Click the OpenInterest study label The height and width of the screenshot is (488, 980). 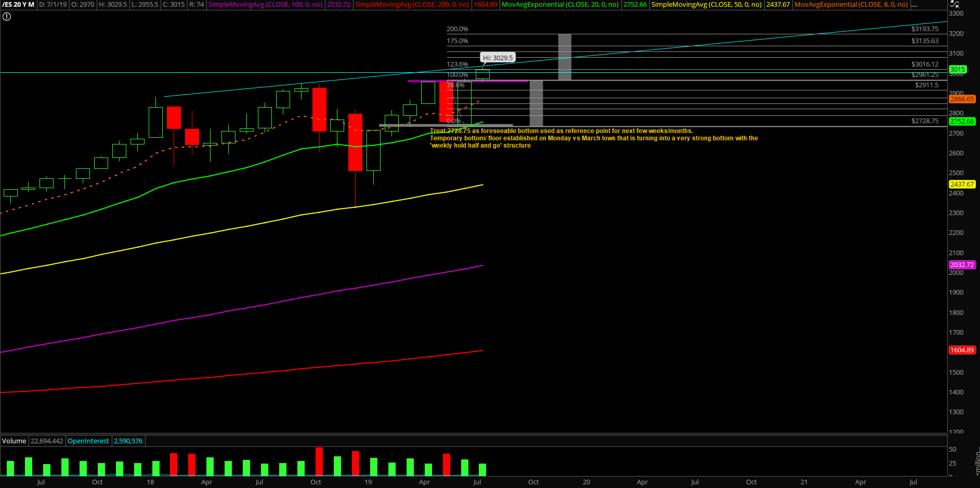point(88,441)
